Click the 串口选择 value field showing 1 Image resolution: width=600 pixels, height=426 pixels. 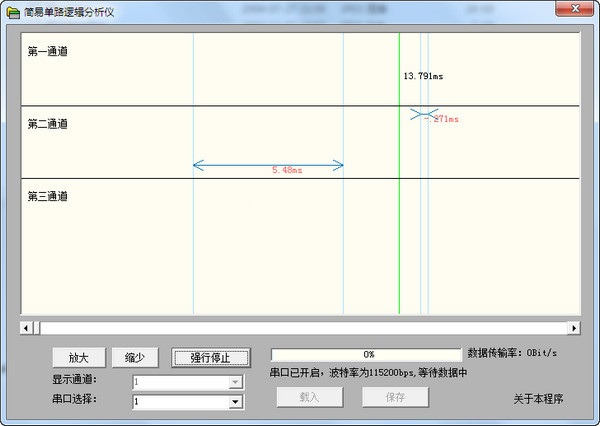click(x=181, y=402)
